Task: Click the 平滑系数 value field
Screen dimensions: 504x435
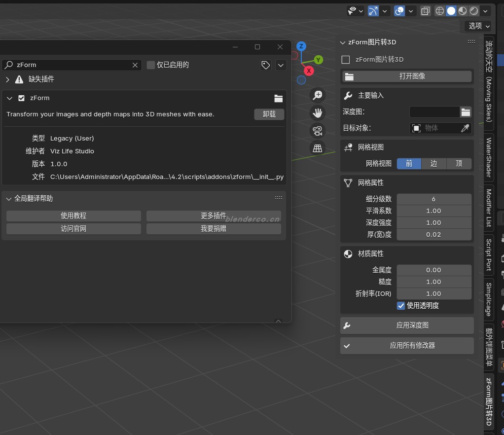Action: 434,211
